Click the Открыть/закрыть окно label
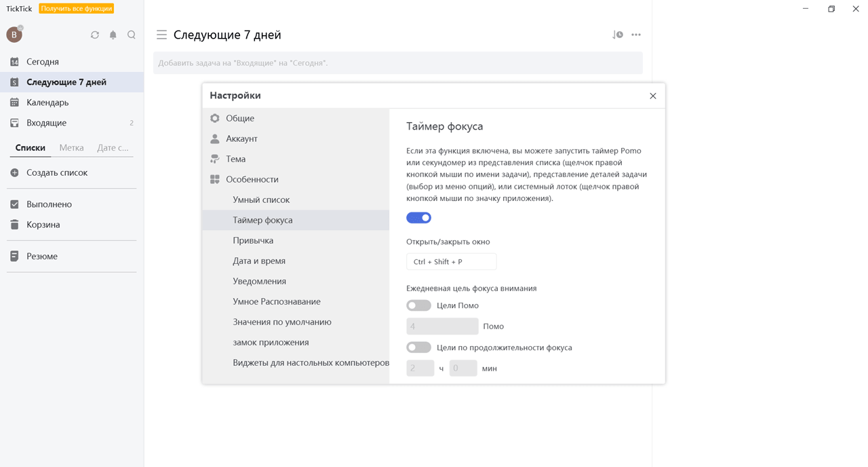This screenshot has width=868, height=467. pos(448,242)
